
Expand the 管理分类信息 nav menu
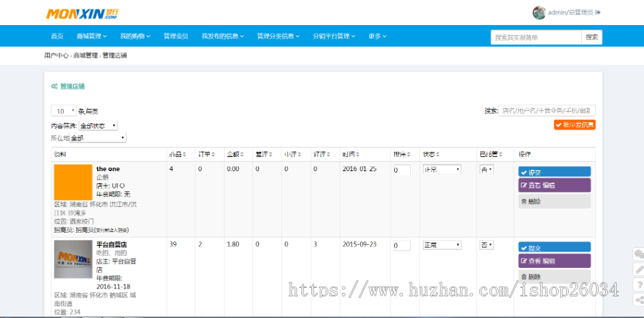pyautogui.click(x=278, y=36)
